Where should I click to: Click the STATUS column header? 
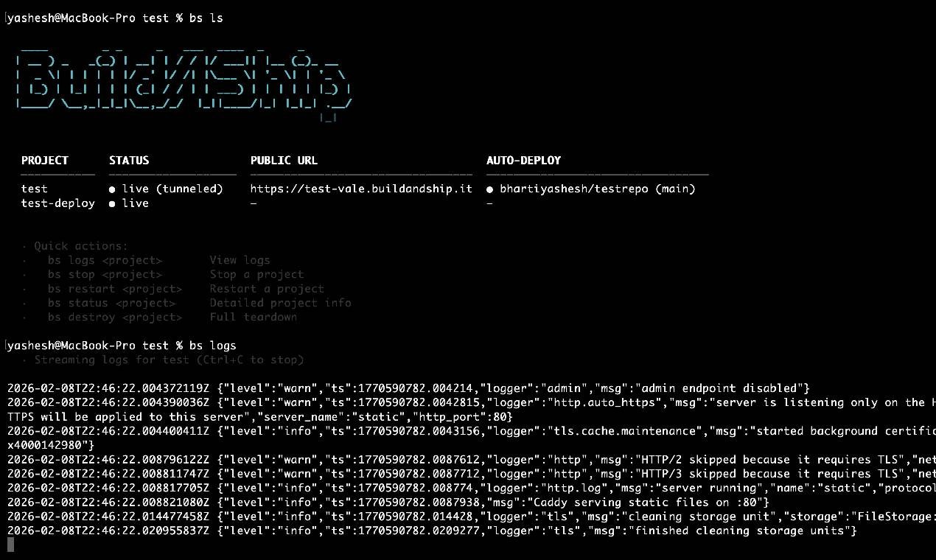coord(129,160)
